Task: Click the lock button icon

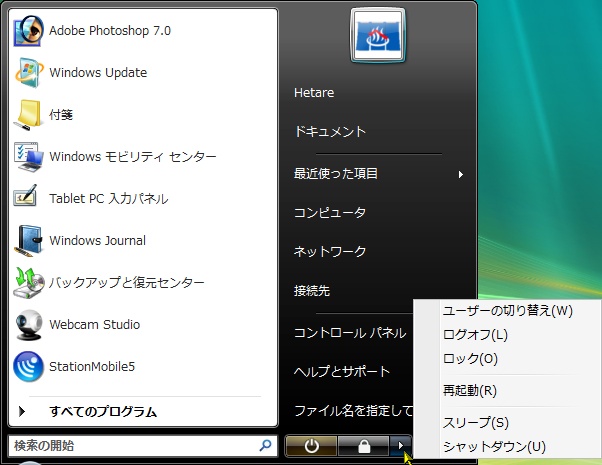Action: pos(364,446)
